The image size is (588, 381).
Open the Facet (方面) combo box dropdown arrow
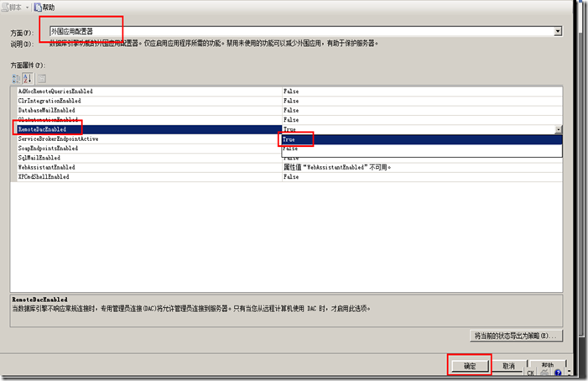tap(558, 32)
